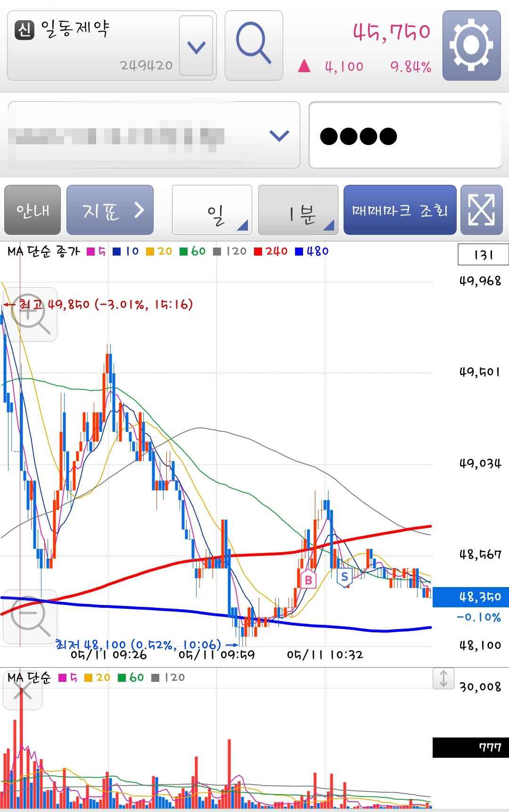Adjust volume panel height with up-down arrow icon
509x812 pixels.
pyautogui.click(x=443, y=679)
